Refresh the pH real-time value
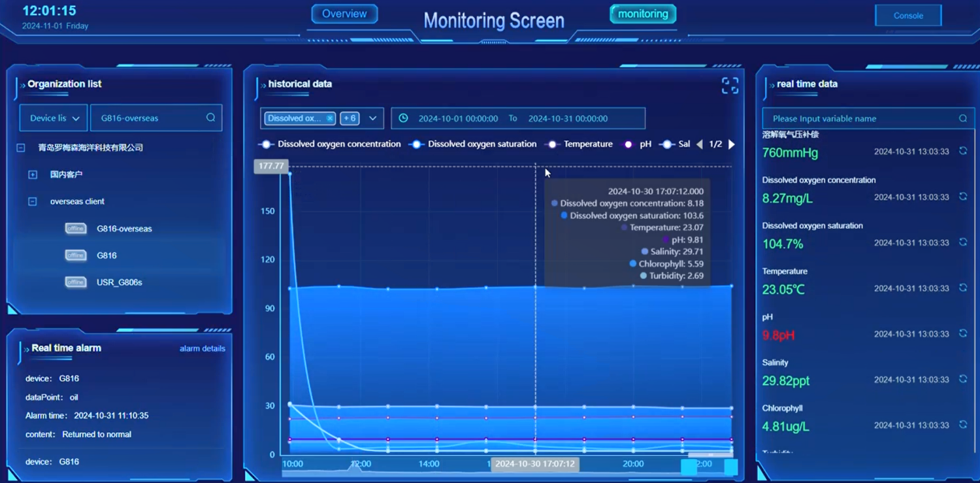 pos(963,333)
